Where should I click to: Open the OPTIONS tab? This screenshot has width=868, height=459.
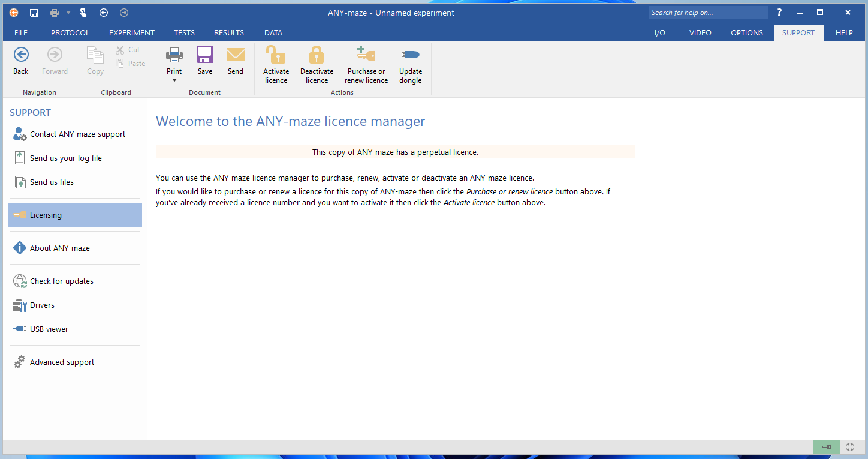747,33
